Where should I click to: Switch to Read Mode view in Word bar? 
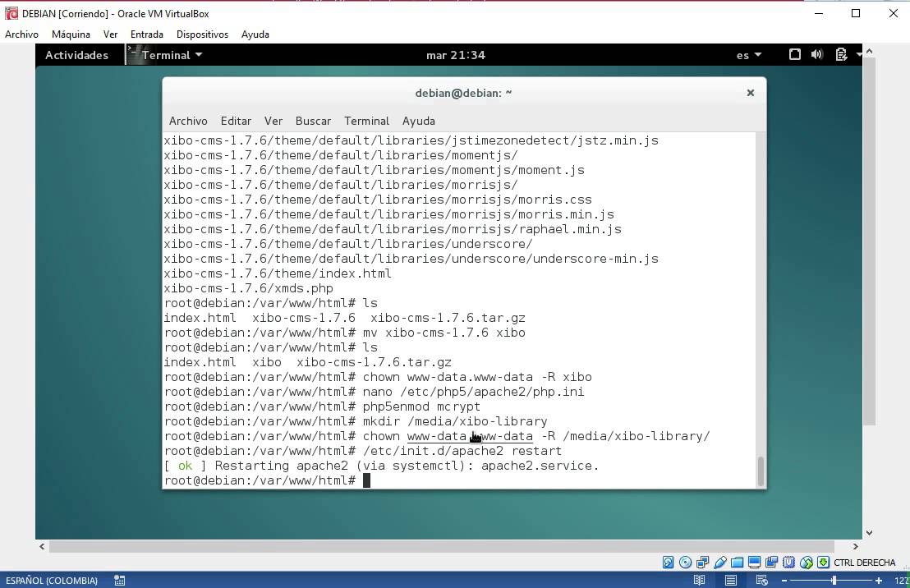[699, 580]
